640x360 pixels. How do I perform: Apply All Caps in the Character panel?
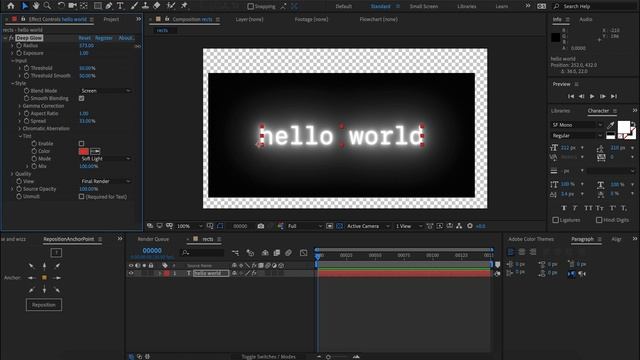[x=588, y=208]
